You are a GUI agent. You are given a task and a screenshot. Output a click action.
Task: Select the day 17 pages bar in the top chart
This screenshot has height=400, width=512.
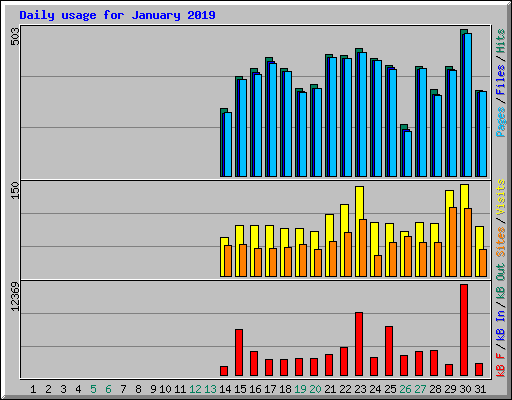coord(273,120)
